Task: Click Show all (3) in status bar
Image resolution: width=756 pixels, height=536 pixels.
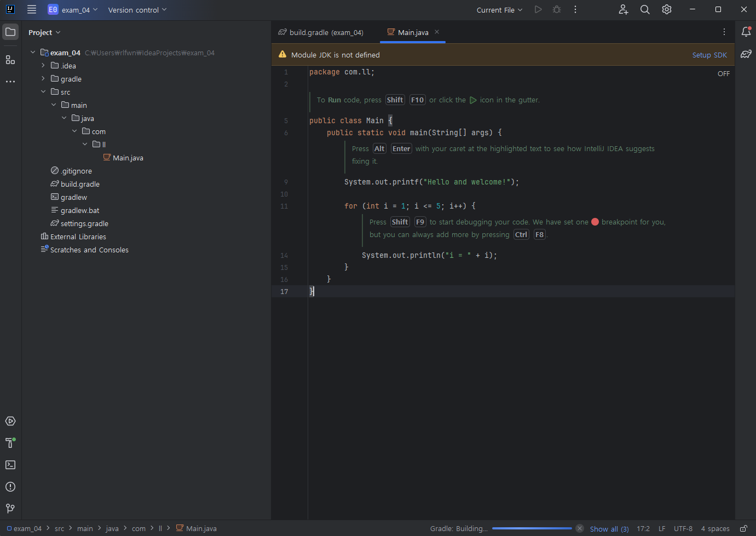Action: coord(609,528)
